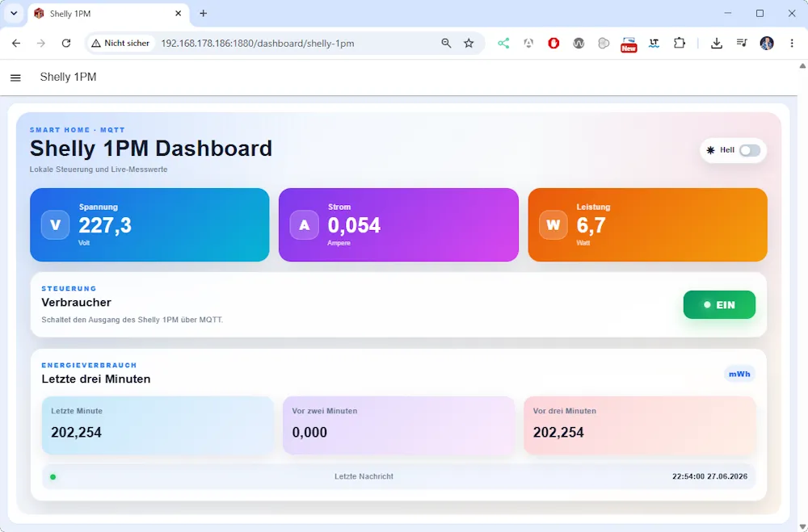
Task: Click the WordPress-style W extension icon
Action: (579, 44)
